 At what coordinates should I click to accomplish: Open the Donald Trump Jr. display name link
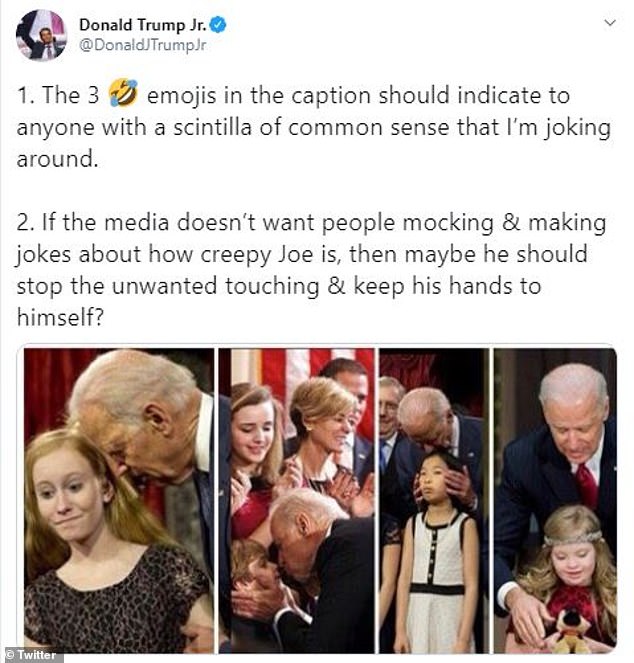pyautogui.click(x=137, y=23)
